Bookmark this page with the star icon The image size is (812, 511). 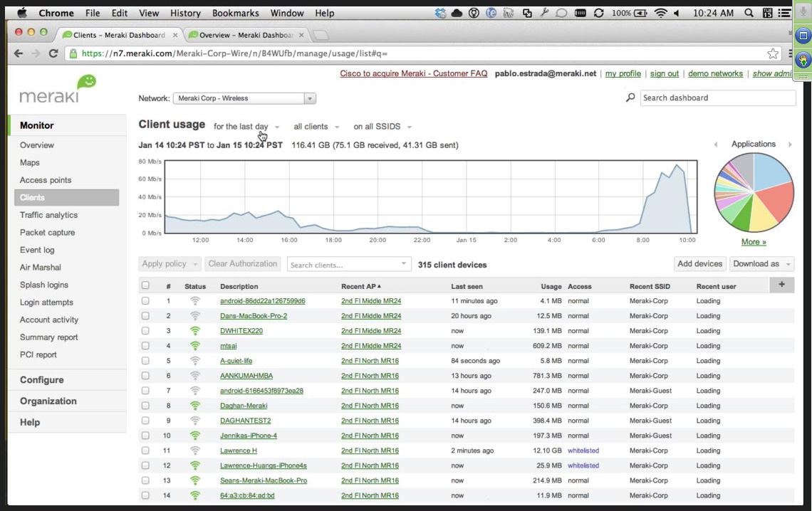coord(773,53)
